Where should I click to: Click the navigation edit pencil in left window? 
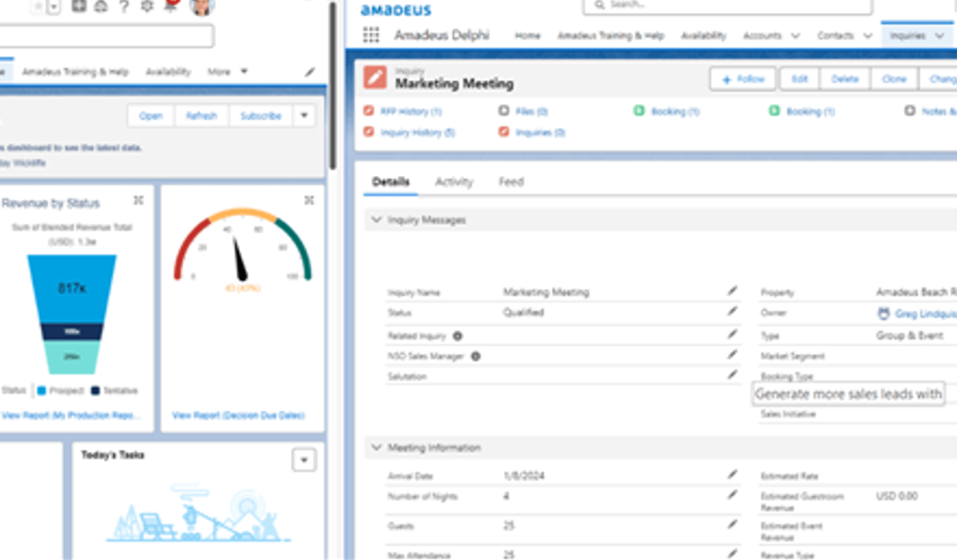pos(309,72)
